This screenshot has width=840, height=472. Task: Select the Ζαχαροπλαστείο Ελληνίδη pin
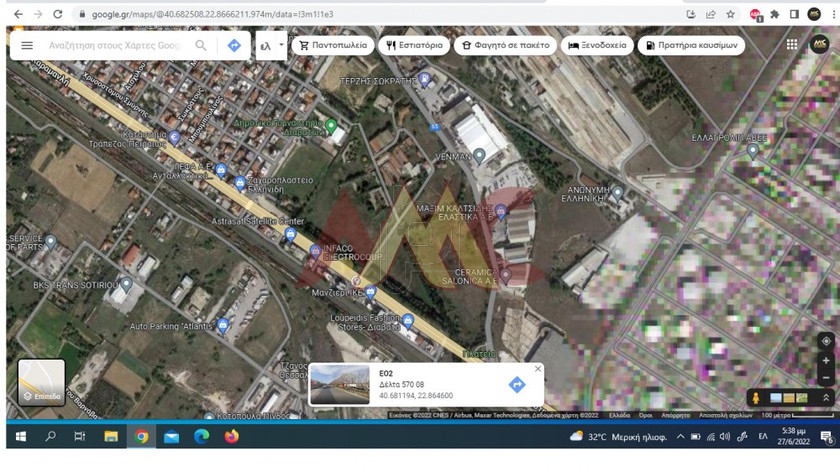pos(240,183)
